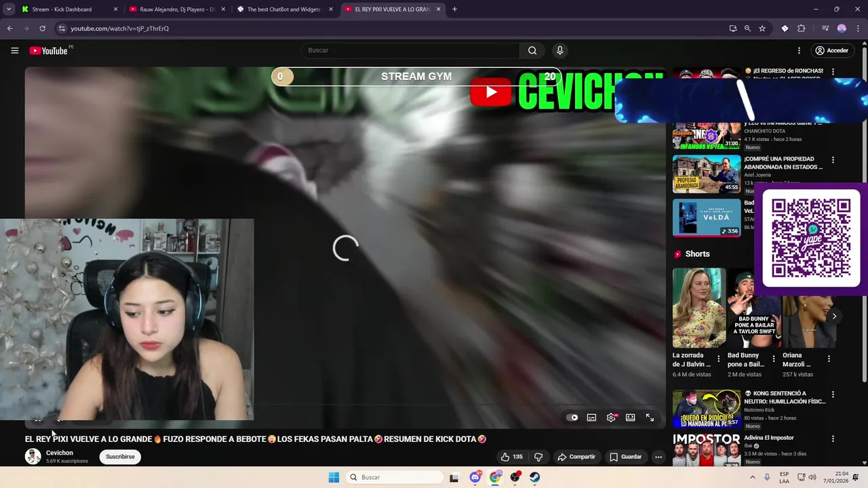Toggle autoplay switch in video player
Image resolution: width=868 pixels, height=488 pixels.
[572, 418]
